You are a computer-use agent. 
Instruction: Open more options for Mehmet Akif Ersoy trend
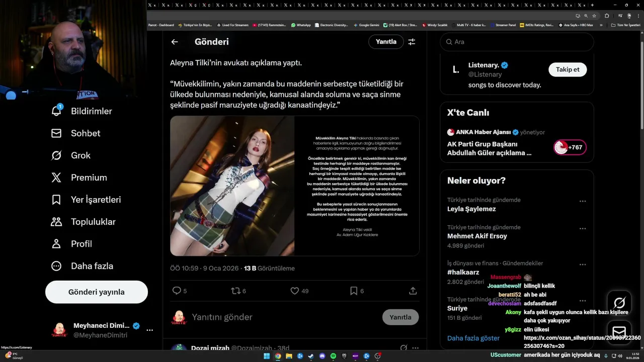(582, 228)
